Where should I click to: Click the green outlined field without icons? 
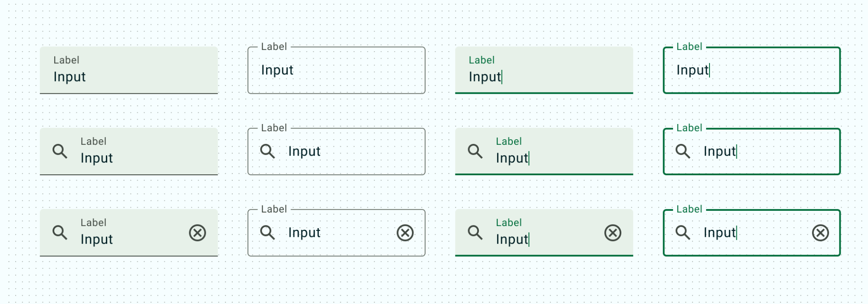point(752,71)
